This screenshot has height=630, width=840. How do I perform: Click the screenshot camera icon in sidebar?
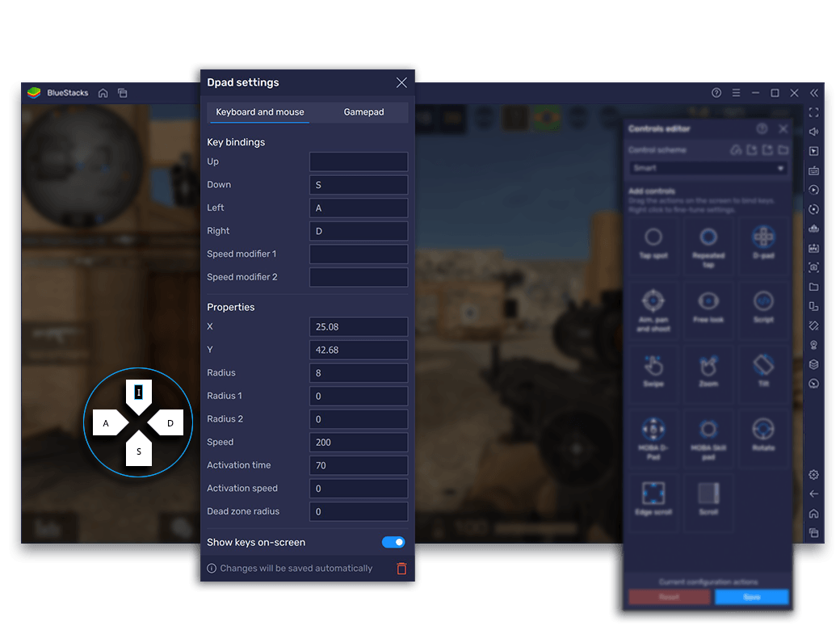(814, 267)
